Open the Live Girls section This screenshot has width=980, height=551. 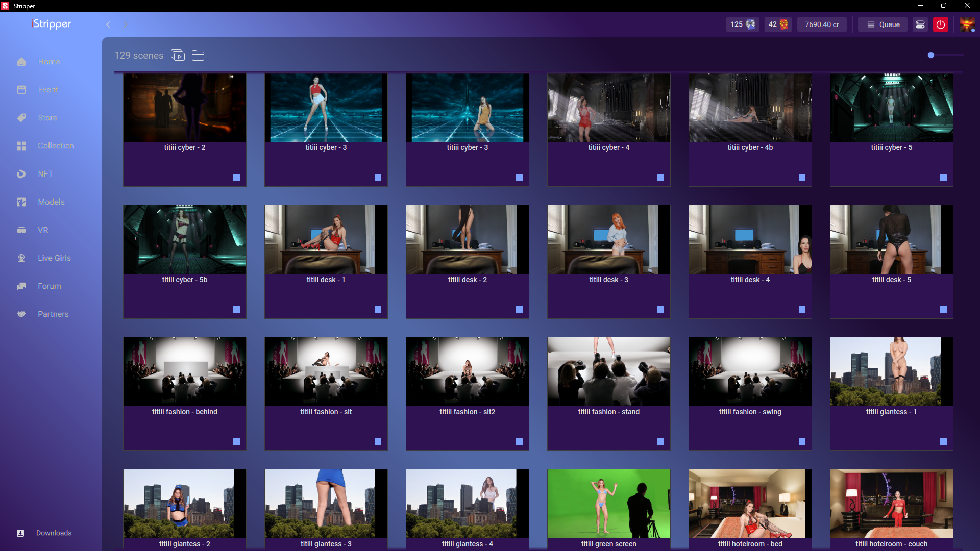(54, 258)
